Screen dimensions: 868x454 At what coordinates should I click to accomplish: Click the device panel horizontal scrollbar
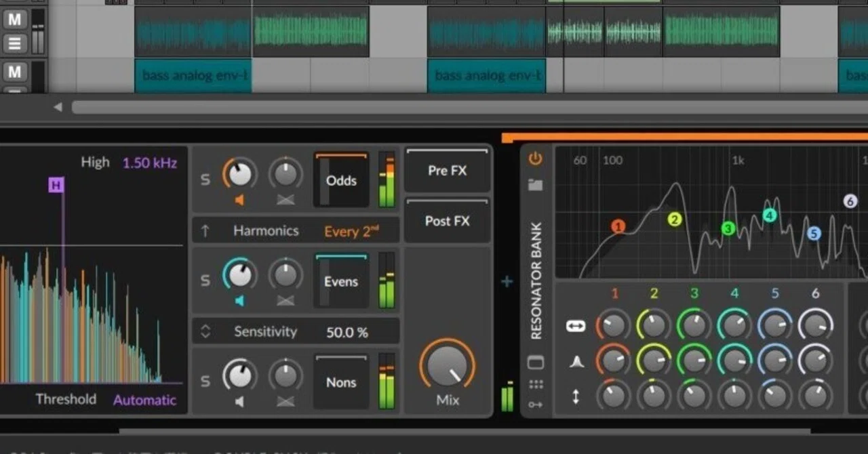point(465,430)
